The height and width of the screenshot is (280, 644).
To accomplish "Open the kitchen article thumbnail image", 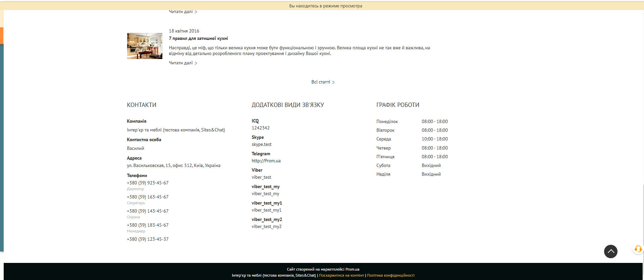I will pyautogui.click(x=145, y=46).
